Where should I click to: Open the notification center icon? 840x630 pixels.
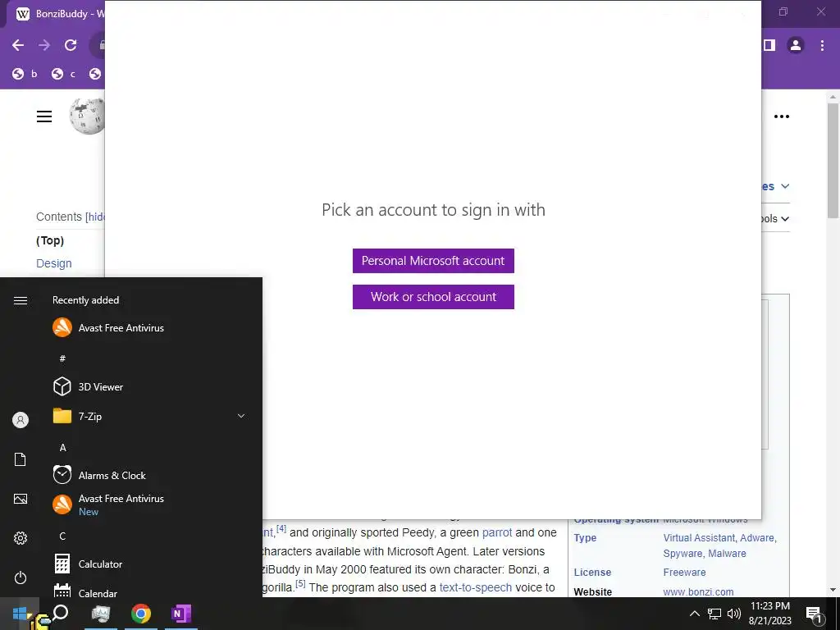814,614
